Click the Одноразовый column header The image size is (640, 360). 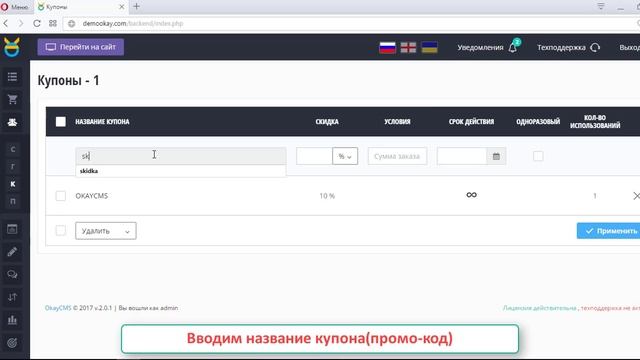pyautogui.click(x=538, y=122)
